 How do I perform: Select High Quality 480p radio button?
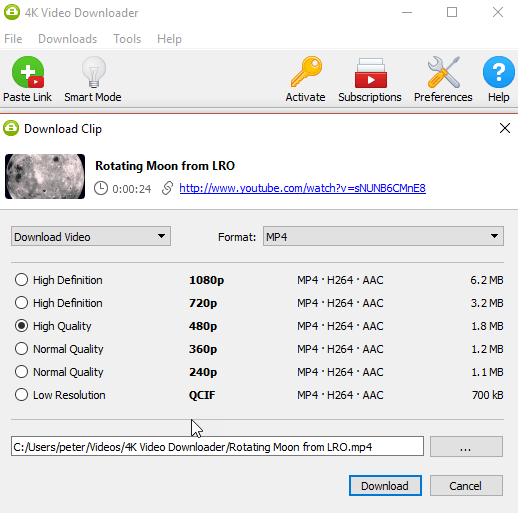tap(21, 326)
